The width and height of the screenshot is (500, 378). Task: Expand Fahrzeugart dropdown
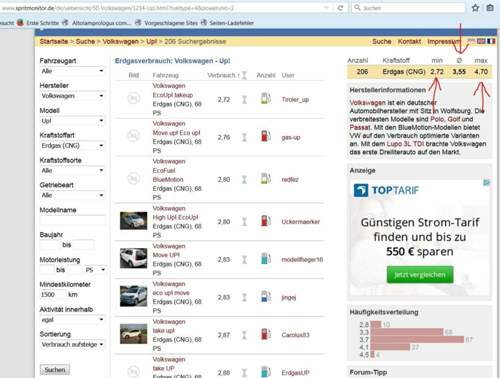72,71
